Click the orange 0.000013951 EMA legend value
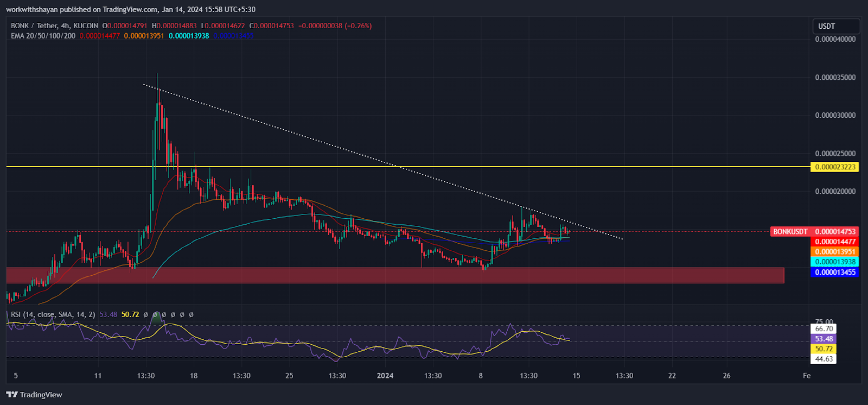Screen dimensions: 868x405 click(x=144, y=36)
